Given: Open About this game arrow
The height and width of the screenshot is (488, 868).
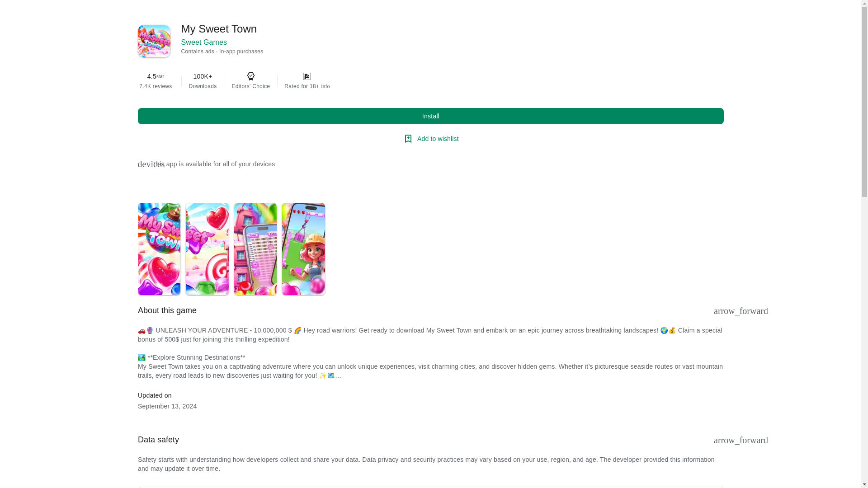Looking at the screenshot, I should point(741,311).
